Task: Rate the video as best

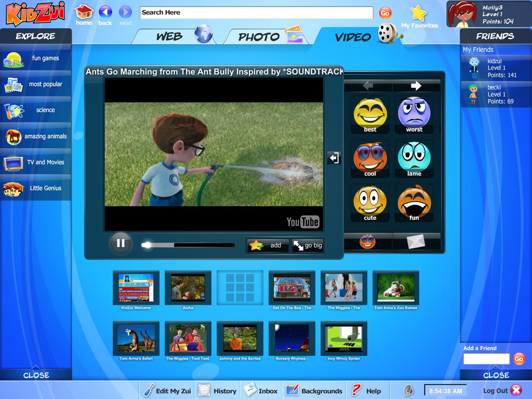Action: (x=369, y=114)
